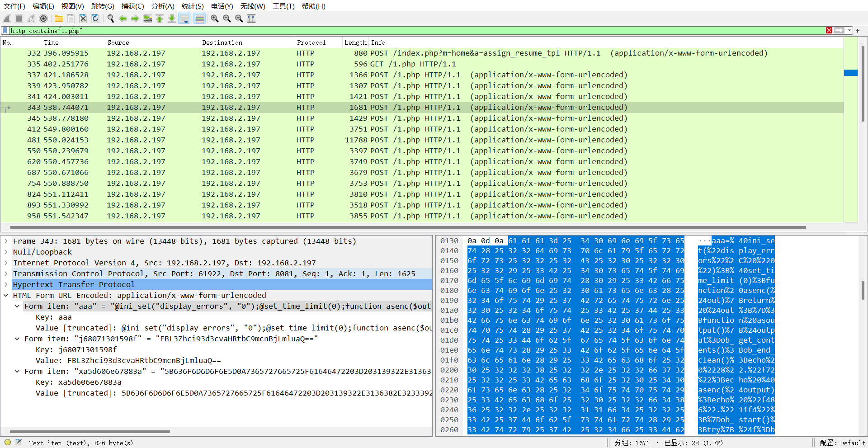Open display filter bookmark menu
The height and width of the screenshot is (448, 868).
pos(5,30)
